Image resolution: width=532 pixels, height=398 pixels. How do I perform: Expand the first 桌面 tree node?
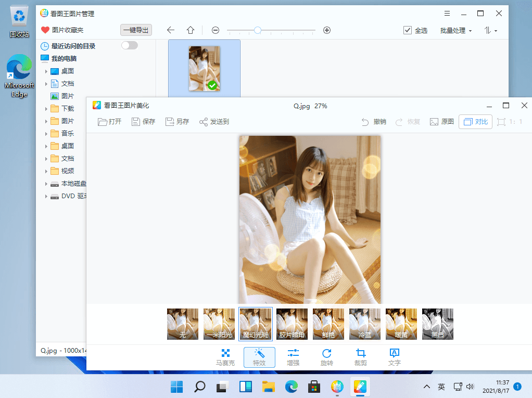tap(46, 71)
